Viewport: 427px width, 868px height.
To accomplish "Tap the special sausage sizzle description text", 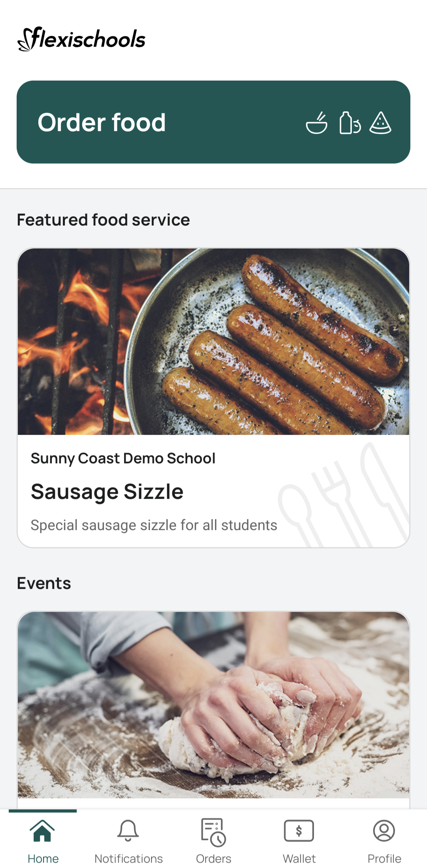I will (154, 525).
